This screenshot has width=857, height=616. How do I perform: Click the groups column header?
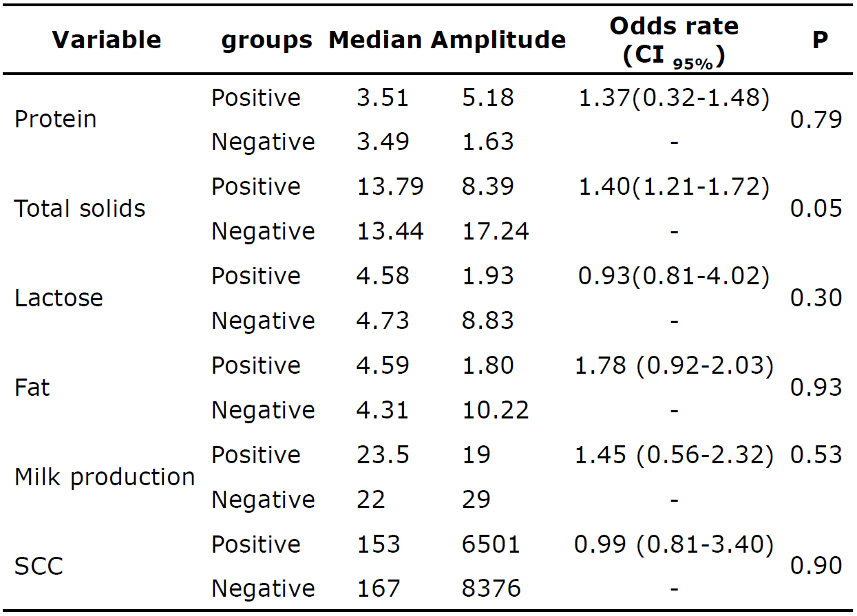click(x=266, y=41)
